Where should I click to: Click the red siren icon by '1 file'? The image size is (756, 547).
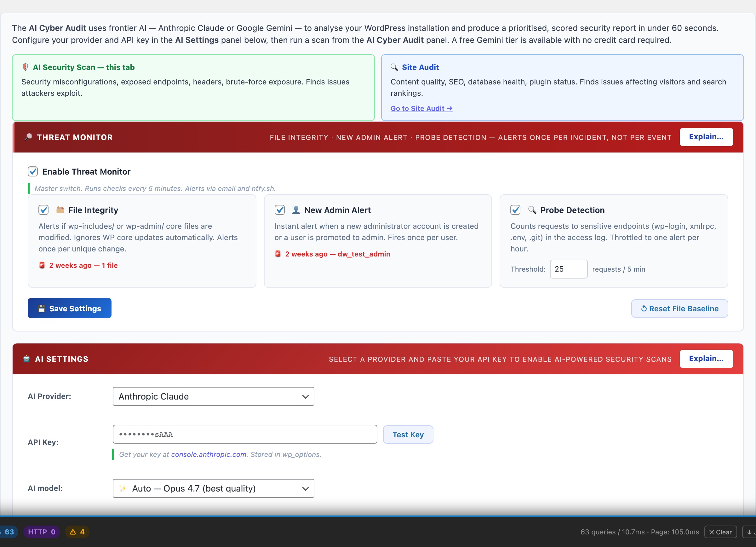tap(42, 265)
